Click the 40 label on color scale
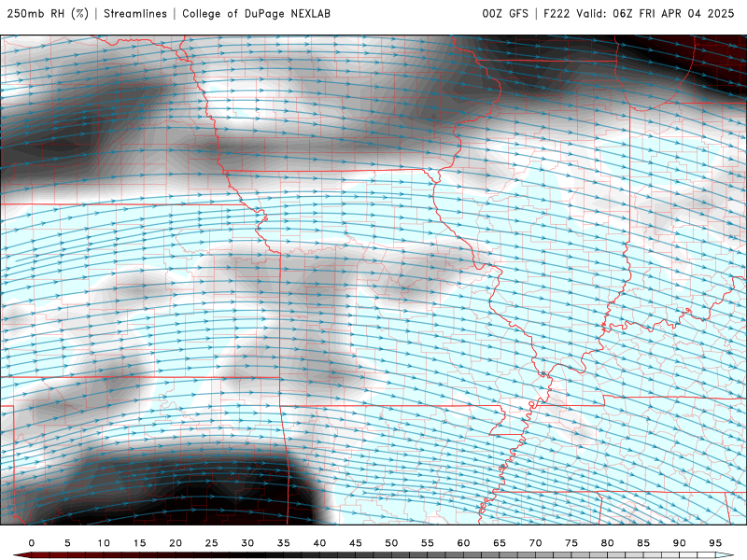Image resolution: width=747 pixels, height=560 pixels. [319, 543]
